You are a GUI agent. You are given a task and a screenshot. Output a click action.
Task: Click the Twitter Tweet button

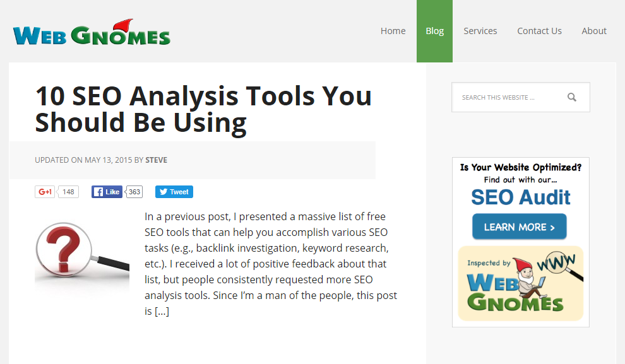click(x=174, y=192)
